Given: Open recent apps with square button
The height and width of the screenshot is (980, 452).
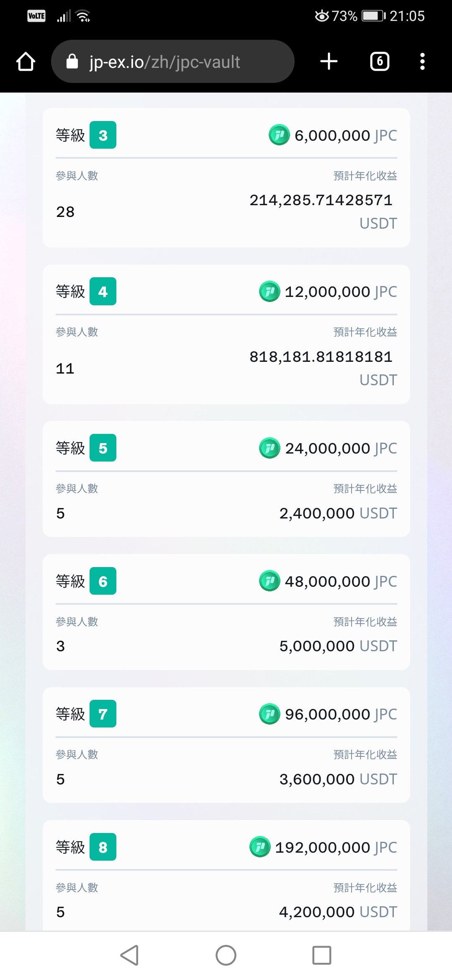Looking at the screenshot, I should [x=321, y=955].
